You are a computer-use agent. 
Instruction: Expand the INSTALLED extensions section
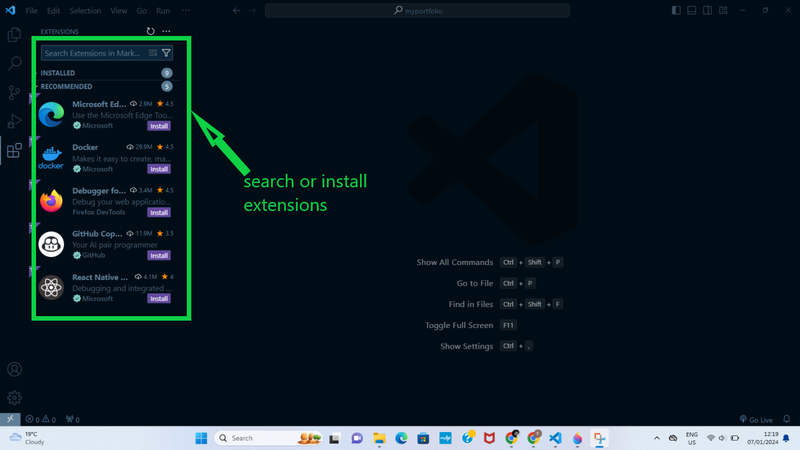coord(107,73)
